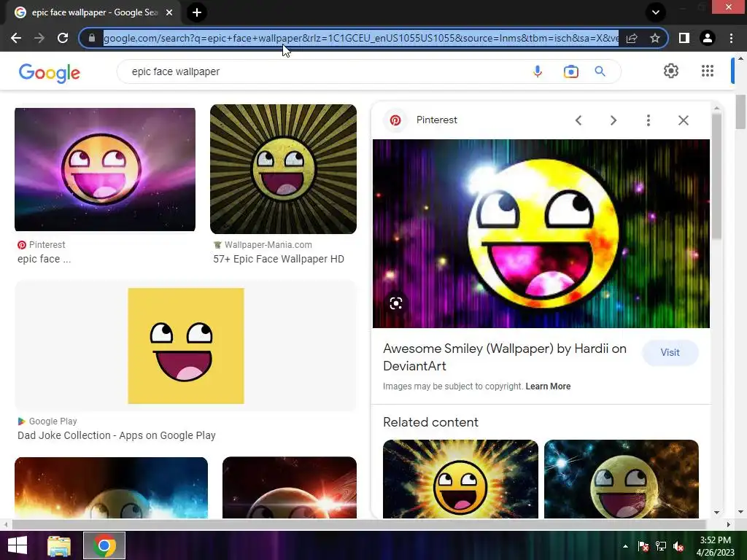
Task: Select the epic face wallpaper Google Search tab
Action: [93, 12]
